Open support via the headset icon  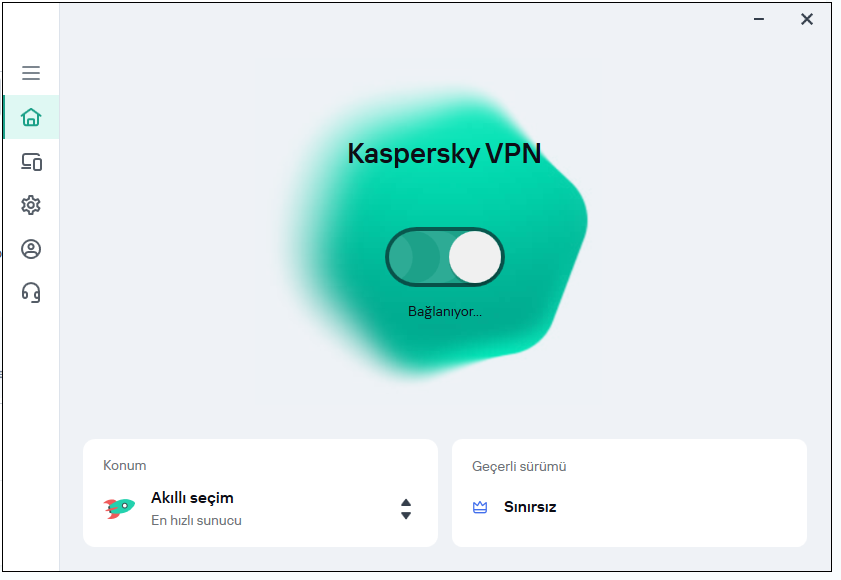[31, 292]
